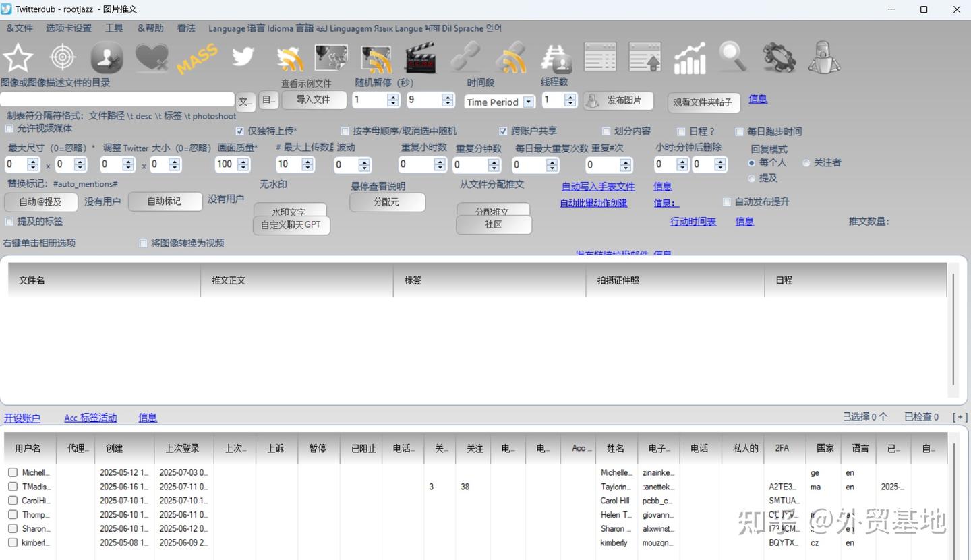
Task: Open the picture tweet image icon
Action: click(331, 58)
